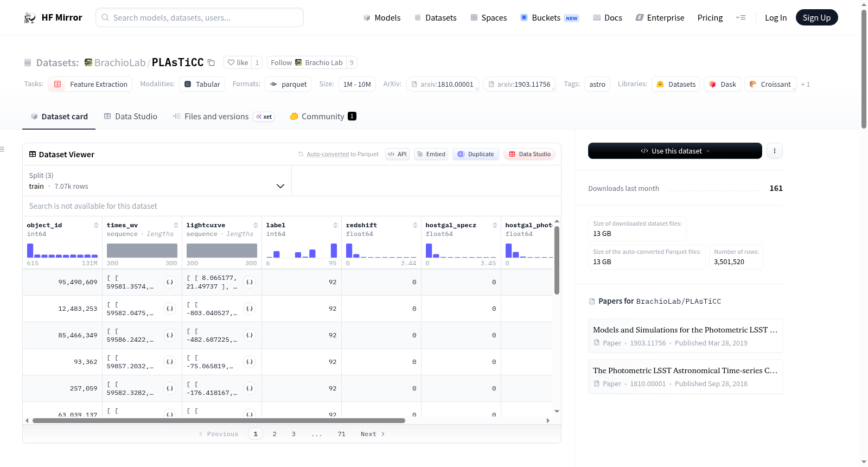The width and height of the screenshot is (868, 467).
Task: Toggle the left sidebar menu icon
Action: [2, 149]
